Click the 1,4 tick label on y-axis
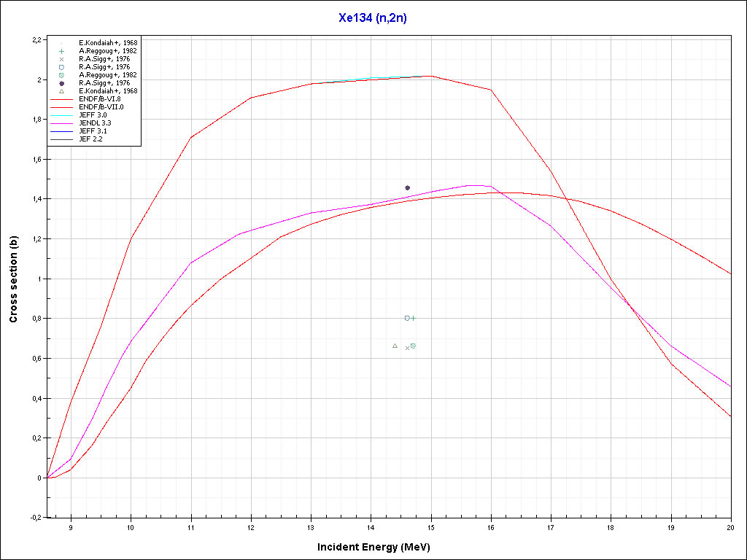This screenshot has height=560, width=747. [36, 199]
